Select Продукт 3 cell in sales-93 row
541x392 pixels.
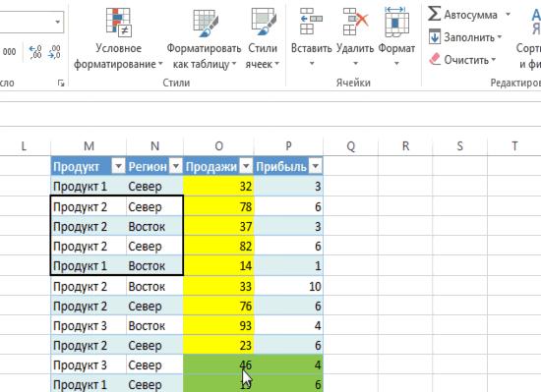(x=89, y=325)
